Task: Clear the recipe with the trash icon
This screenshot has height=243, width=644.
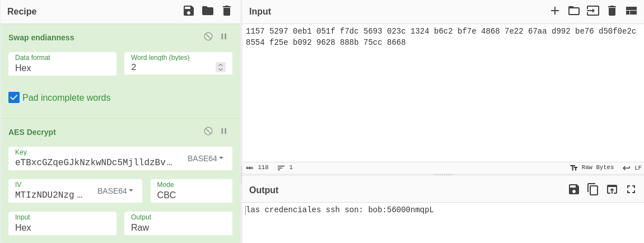Action: 227,11
